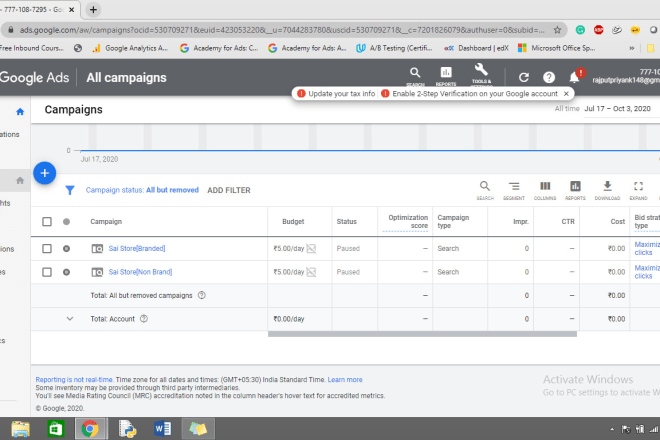Image resolution: width=660 pixels, height=440 pixels.
Task: Open the Learn more link in footer
Action: tap(345, 379)
